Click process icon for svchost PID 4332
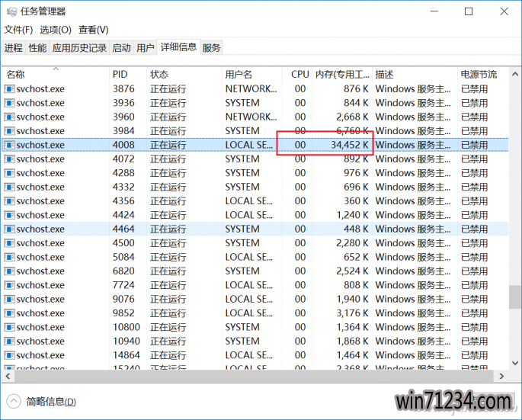This screenshot has width=522, height=420. (9, 187)
